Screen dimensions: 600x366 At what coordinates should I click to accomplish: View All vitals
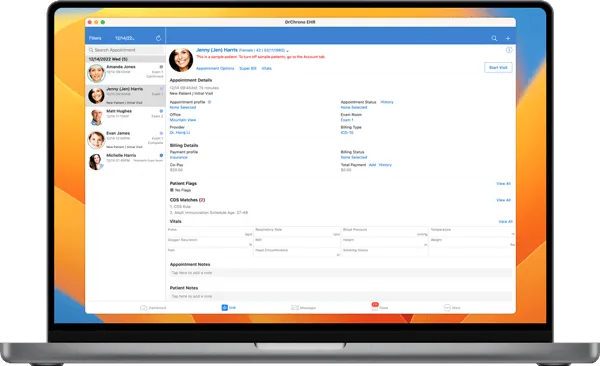click(505, 221)
